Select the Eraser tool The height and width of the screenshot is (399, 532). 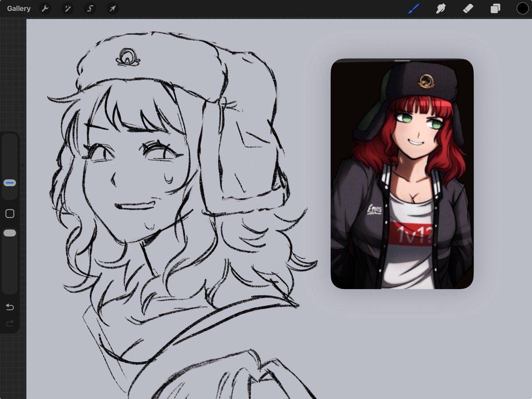click(468, 8)
